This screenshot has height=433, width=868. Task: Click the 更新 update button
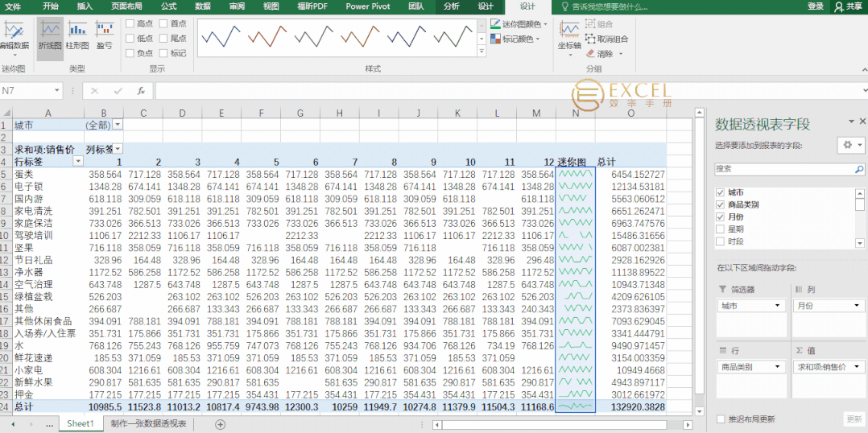(x=854, y=419)
